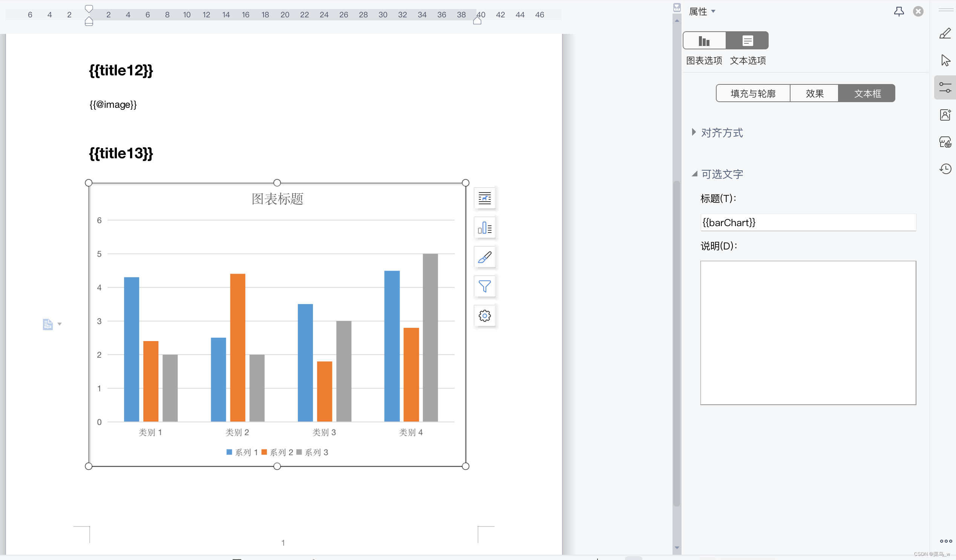The image size is (956, 560).
Task: Click the {{title12}} heading
Action: coord(121,70)
